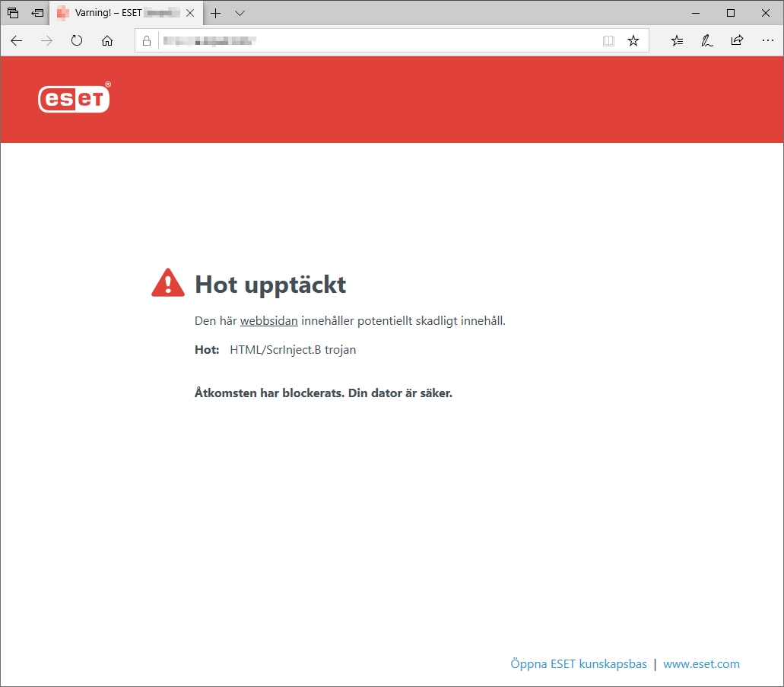Viewport: 784px width, 687px height.
Task: Click the ESET logo in the banner
Action: tap(74, 98)
